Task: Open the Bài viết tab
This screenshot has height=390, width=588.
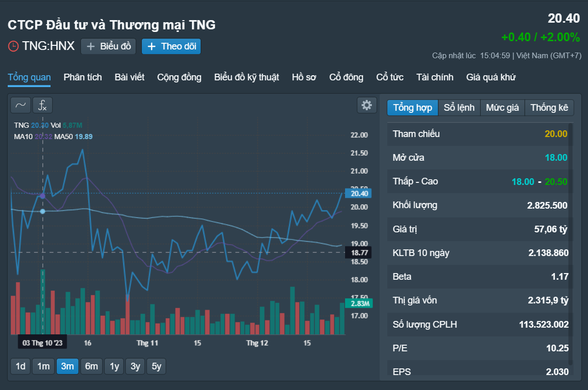Action: (x=130, y=78)
